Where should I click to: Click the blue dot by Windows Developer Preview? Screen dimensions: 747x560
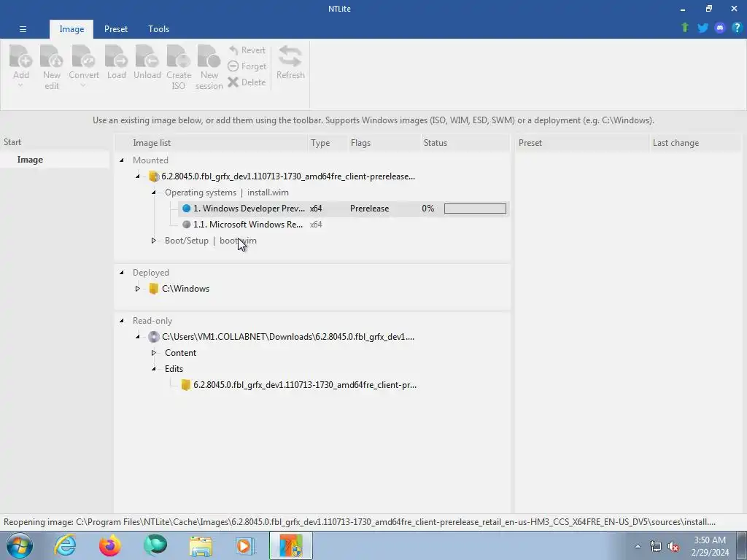coord(186,209)
